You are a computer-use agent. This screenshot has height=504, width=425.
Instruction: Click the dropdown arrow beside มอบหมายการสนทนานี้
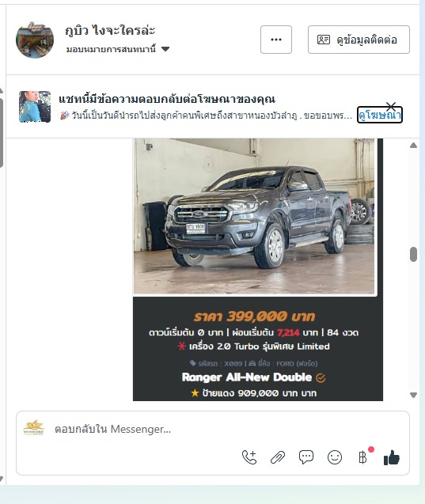pyautogui.click(x=165, y=49)
